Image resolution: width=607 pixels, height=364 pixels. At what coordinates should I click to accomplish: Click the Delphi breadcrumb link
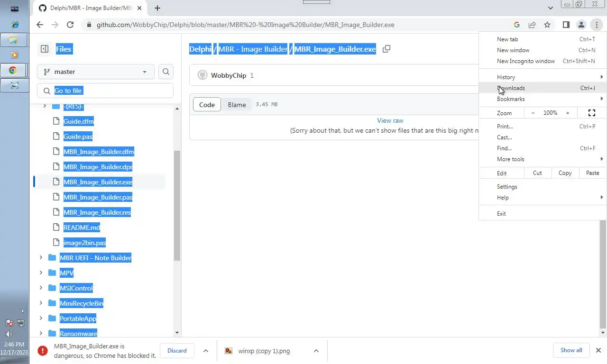click(x=200, y=49)
